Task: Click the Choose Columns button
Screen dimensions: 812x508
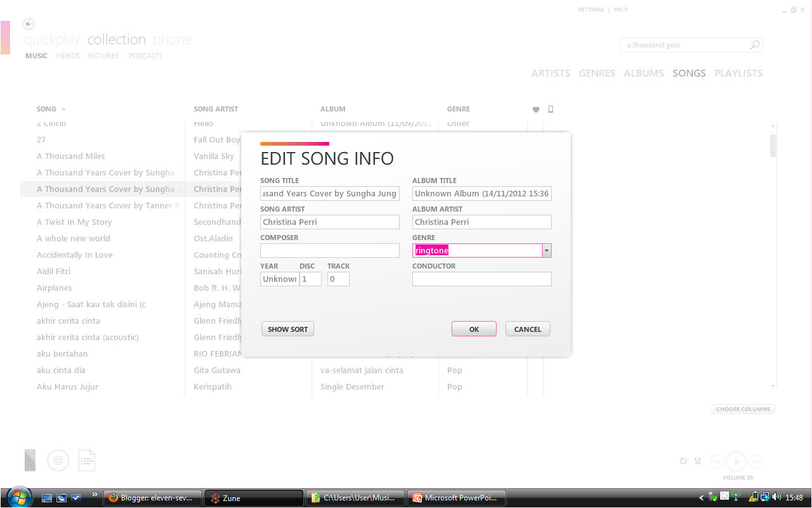Action: [x=743, y=409]
